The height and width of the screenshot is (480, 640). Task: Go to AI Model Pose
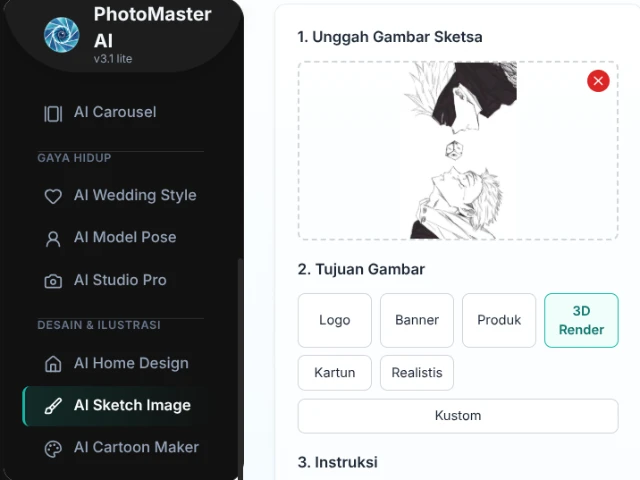pyautogui.click(x=114, y=238)
